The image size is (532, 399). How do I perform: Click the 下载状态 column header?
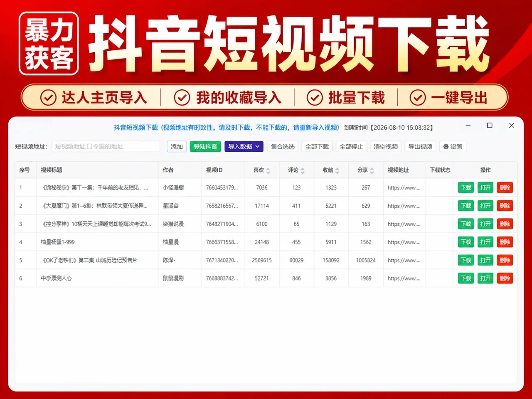(x=440, y=170)
